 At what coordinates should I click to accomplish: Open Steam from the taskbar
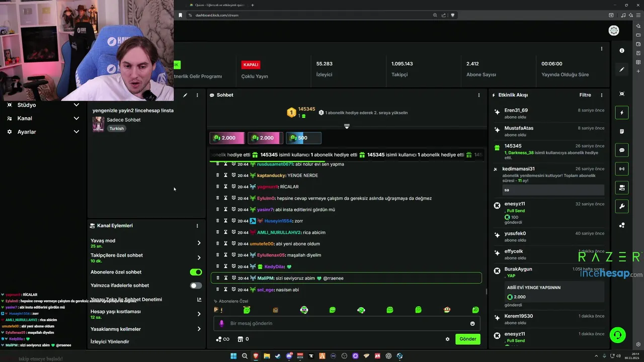click(x=278, y=356)
